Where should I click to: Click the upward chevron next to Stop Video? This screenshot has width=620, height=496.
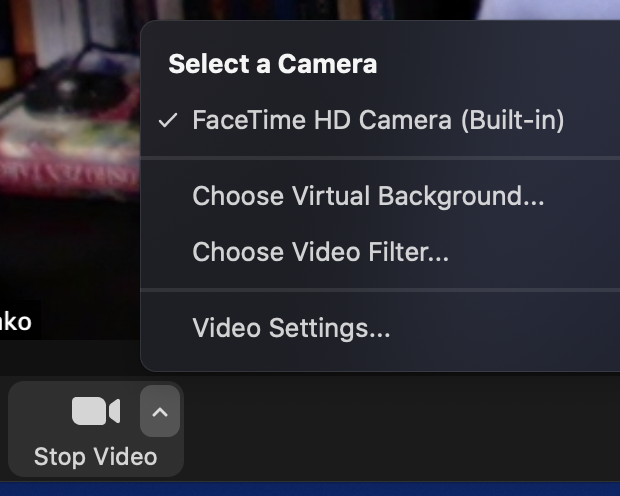(x=160, y=411)
